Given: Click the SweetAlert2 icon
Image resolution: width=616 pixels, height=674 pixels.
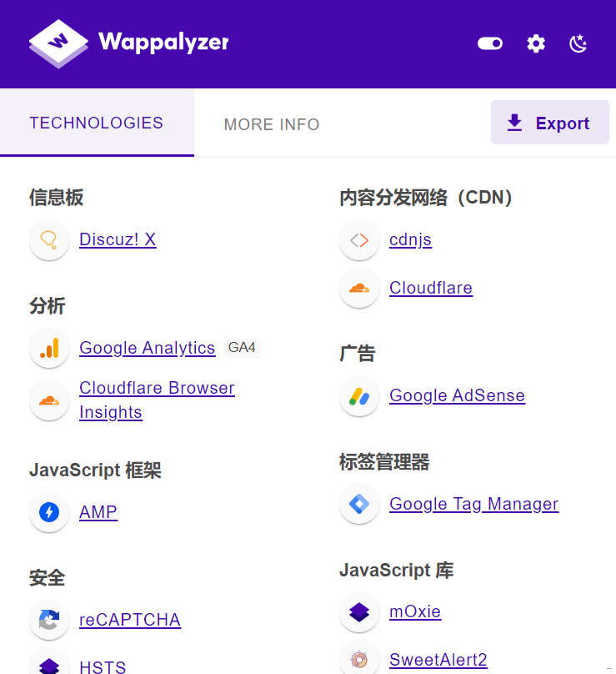Looking at the screenshot, I should 359,659.
